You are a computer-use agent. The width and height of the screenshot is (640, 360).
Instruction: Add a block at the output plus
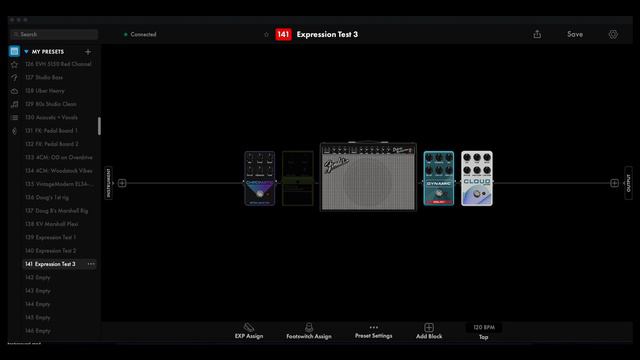tap(614, 183)
